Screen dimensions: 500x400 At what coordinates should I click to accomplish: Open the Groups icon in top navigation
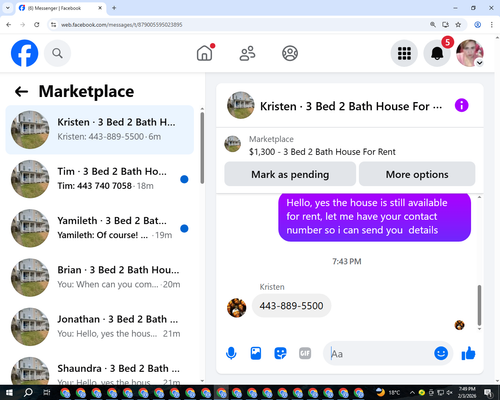point(290,53)
